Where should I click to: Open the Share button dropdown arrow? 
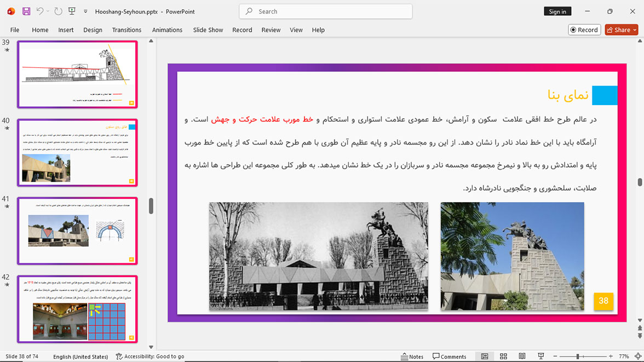pos(635,30)
